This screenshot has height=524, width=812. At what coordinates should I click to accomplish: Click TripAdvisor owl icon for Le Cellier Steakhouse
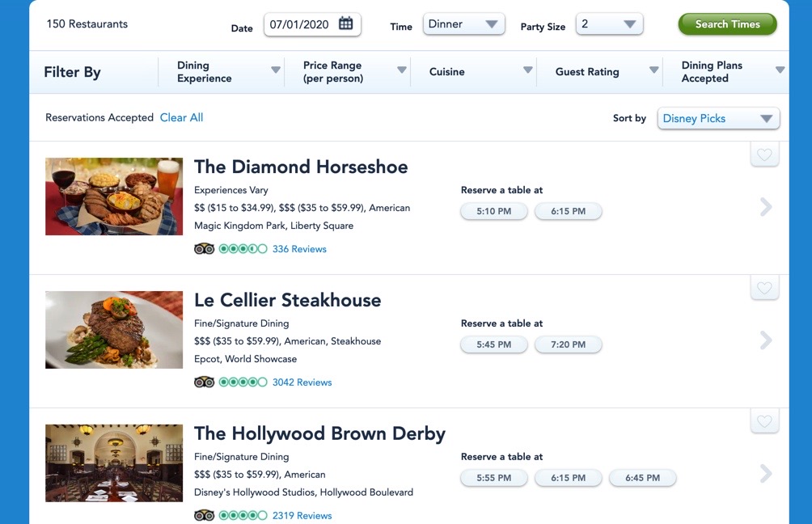[x=204, y=382]
